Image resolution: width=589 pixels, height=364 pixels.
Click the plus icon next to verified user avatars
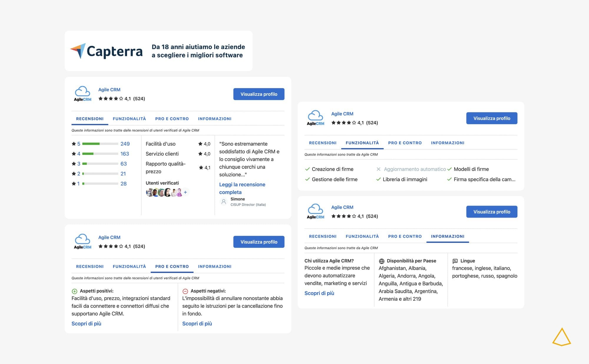pos(185,192)
